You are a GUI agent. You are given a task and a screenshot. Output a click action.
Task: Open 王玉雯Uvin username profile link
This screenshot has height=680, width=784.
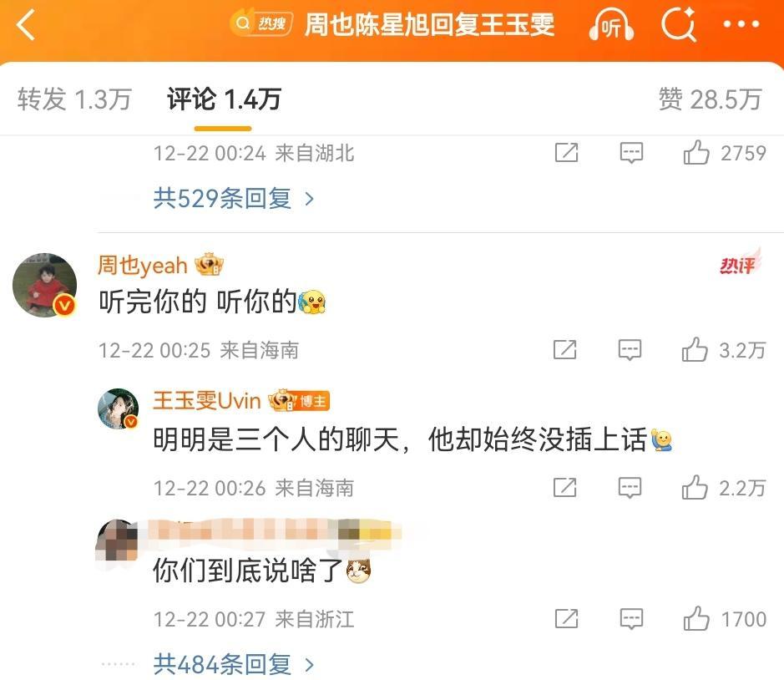pos(207,401)
